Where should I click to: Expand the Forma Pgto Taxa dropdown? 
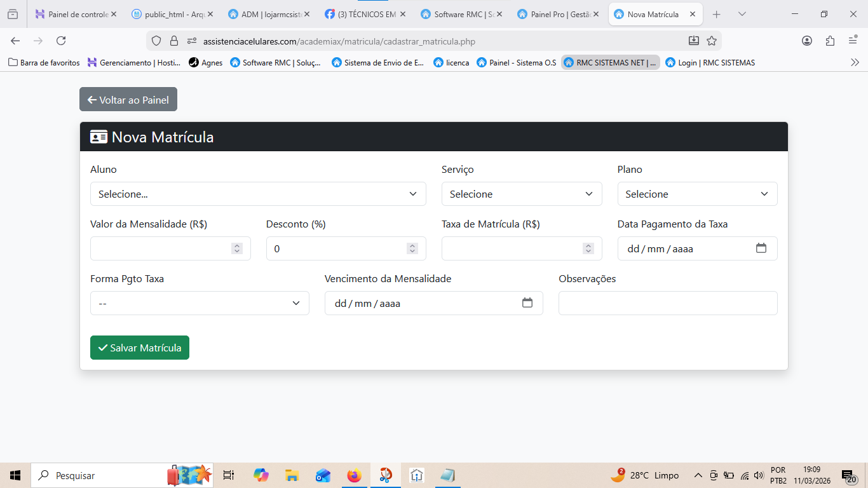pyautogui.click(x=200, y=303)
